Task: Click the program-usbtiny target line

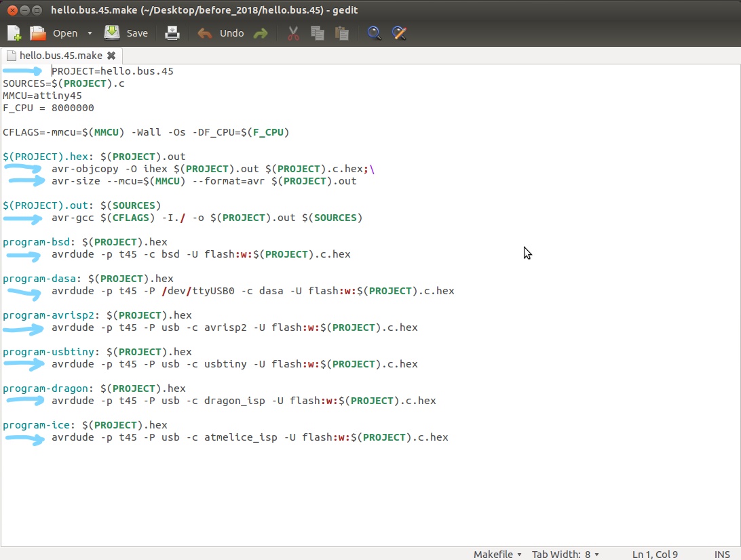Action: tap(97, 353)
